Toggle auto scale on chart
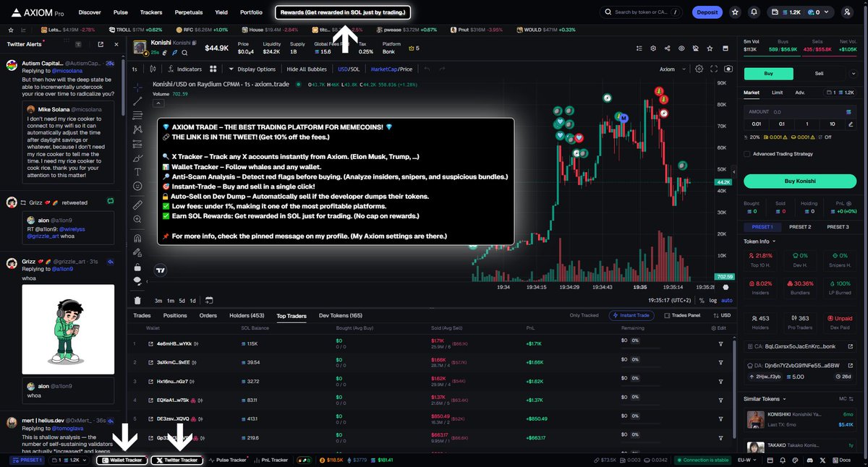 (x=727, y=300)
